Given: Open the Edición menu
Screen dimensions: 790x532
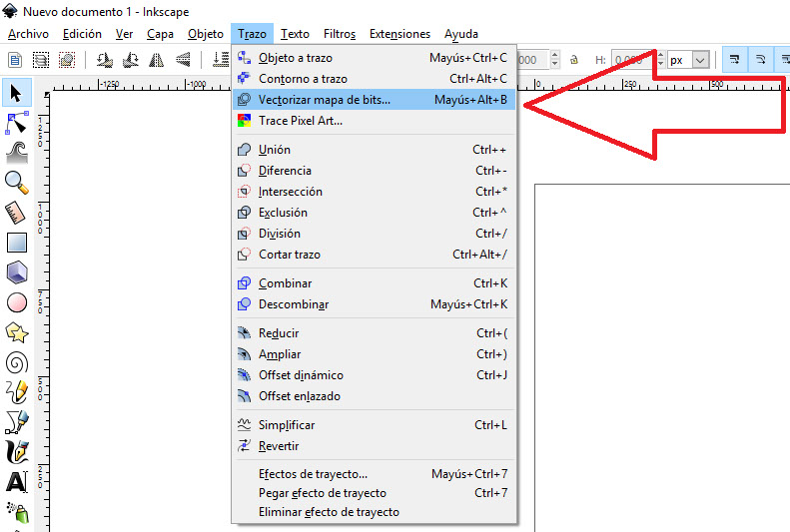Looking at the screenshot, I should [82, 34].
